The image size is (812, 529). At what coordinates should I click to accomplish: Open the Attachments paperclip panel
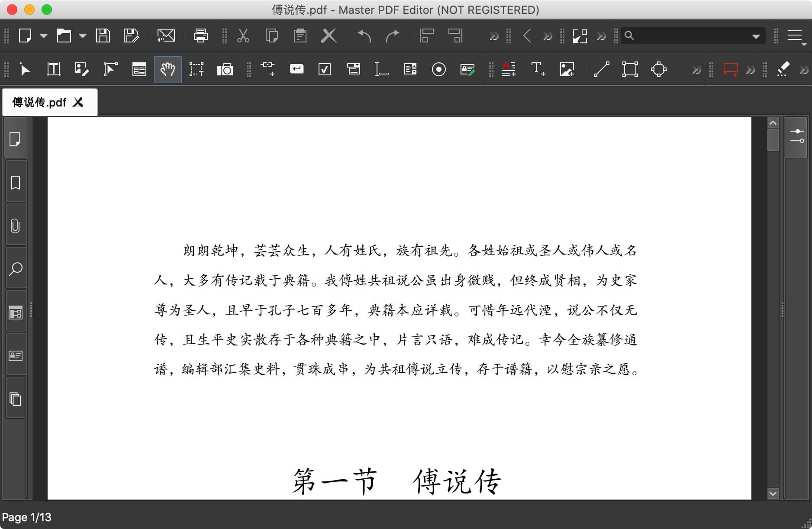[x=15, y=226]
